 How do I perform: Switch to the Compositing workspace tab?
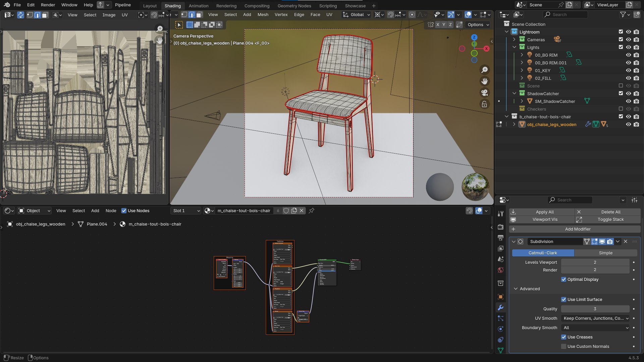click(x=257, y=6)
